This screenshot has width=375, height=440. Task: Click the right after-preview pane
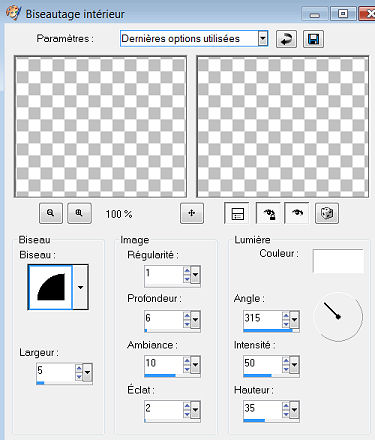point(283,127)
